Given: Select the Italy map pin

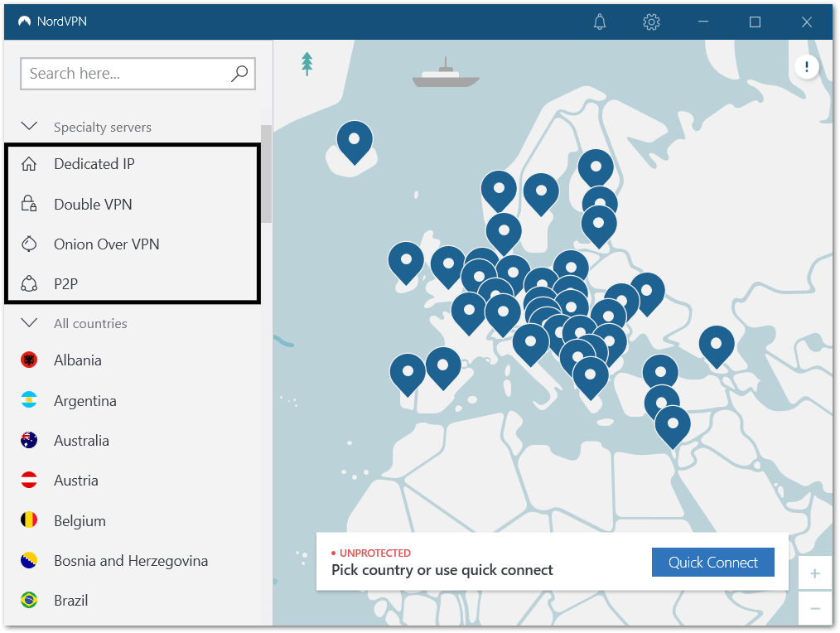Looking at the screenshot, I should (531, 345).
